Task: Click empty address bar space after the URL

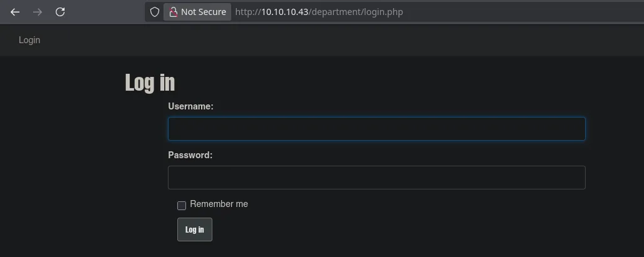Action: pyautogui.click(x=520, y=12)
